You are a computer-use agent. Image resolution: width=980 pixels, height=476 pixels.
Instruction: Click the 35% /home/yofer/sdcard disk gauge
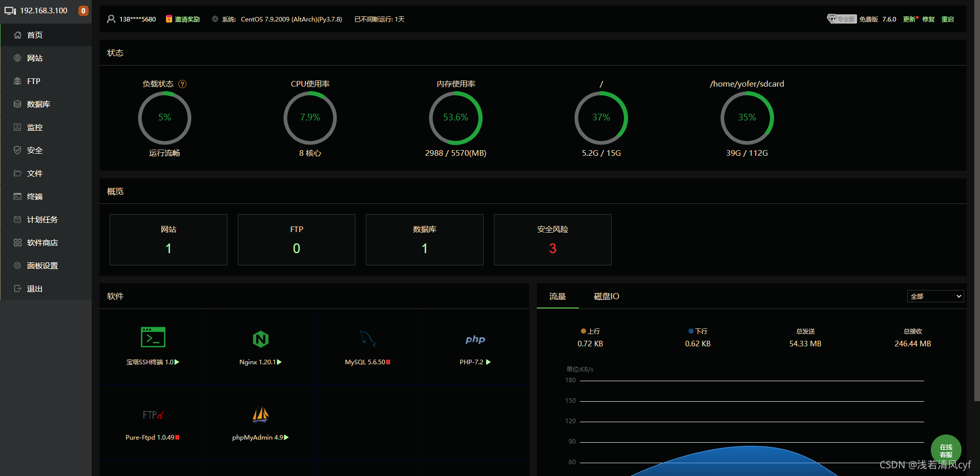747,118
